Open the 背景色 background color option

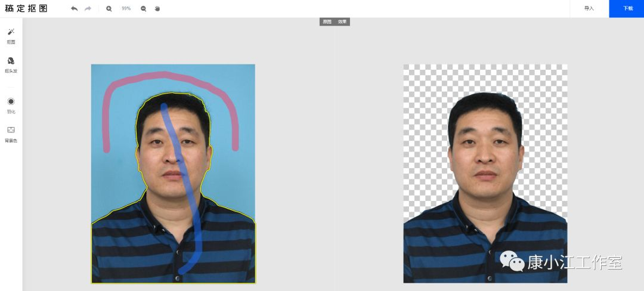(x=11, y=134)
